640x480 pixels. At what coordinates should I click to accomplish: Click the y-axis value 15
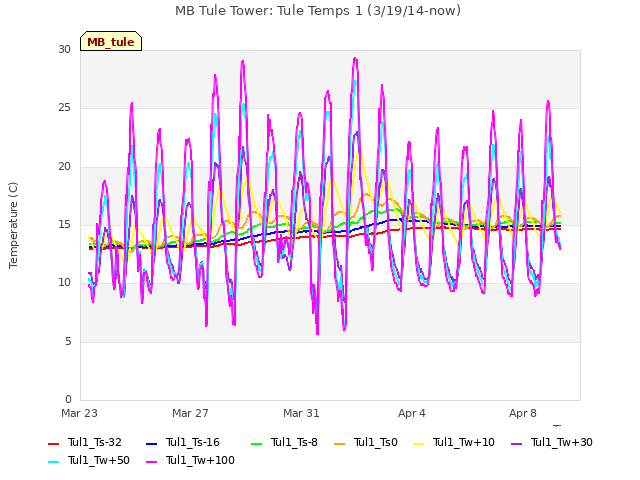[x=64, y=224]
